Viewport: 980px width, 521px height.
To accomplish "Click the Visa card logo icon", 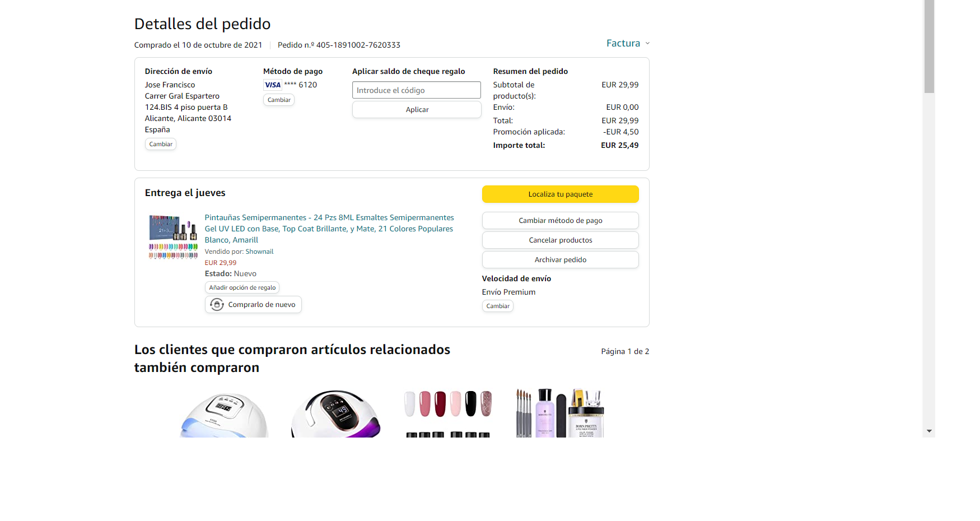I will (x=273, y=85).
